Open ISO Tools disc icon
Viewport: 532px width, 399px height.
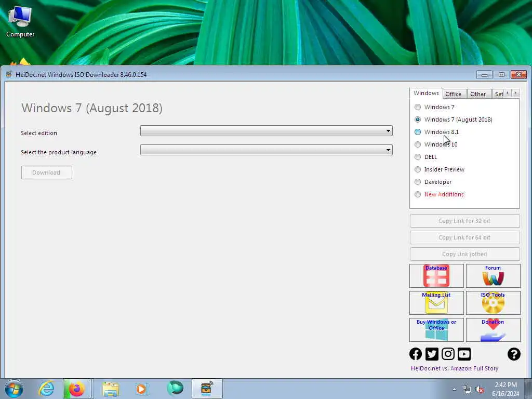[x=493, y=303]
